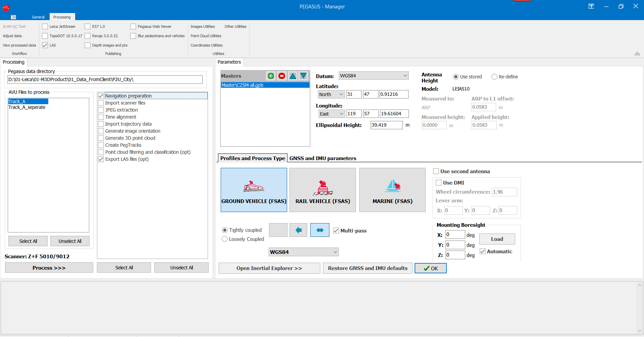This screenshot has height=337, width=644.
Task: Select Use stored antenna height
Action: 456,77
